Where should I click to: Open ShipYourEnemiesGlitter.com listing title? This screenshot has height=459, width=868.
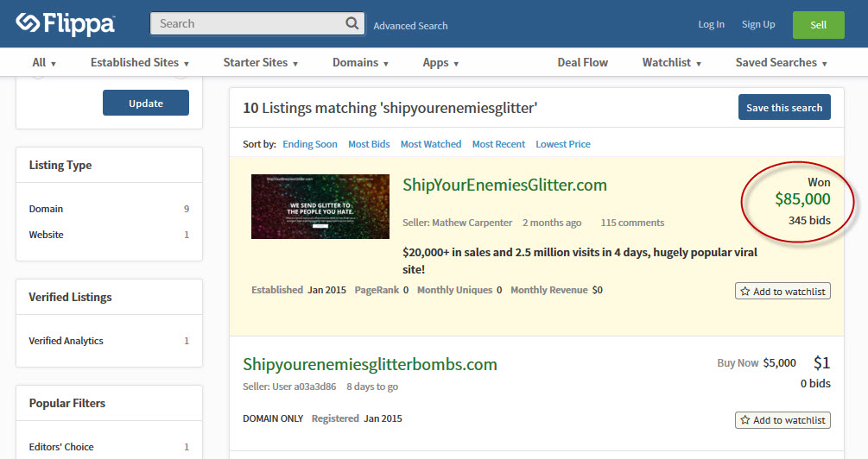pyautogui.click(x=504, y=185)
